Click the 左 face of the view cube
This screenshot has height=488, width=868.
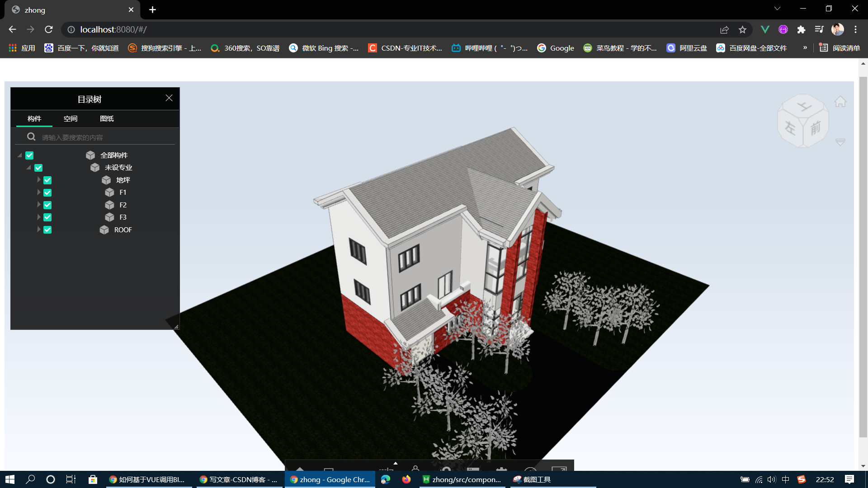click(790, 128)
